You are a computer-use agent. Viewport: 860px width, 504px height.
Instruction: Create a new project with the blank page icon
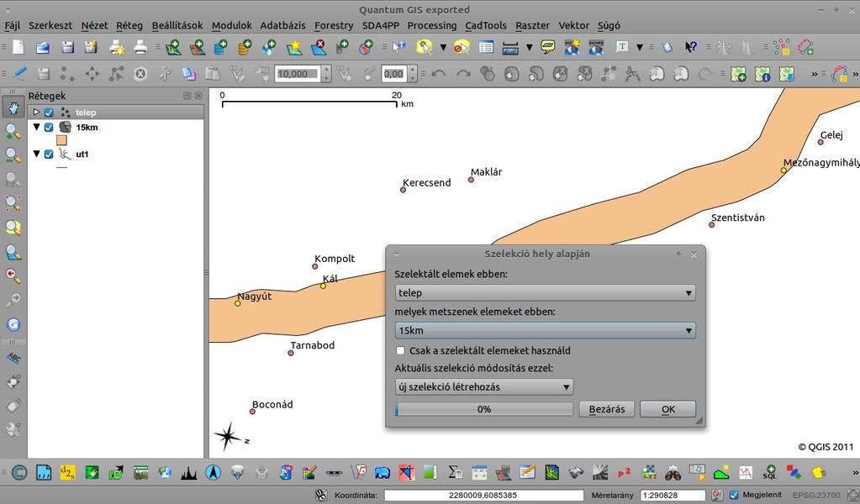(x=18, y=47)
